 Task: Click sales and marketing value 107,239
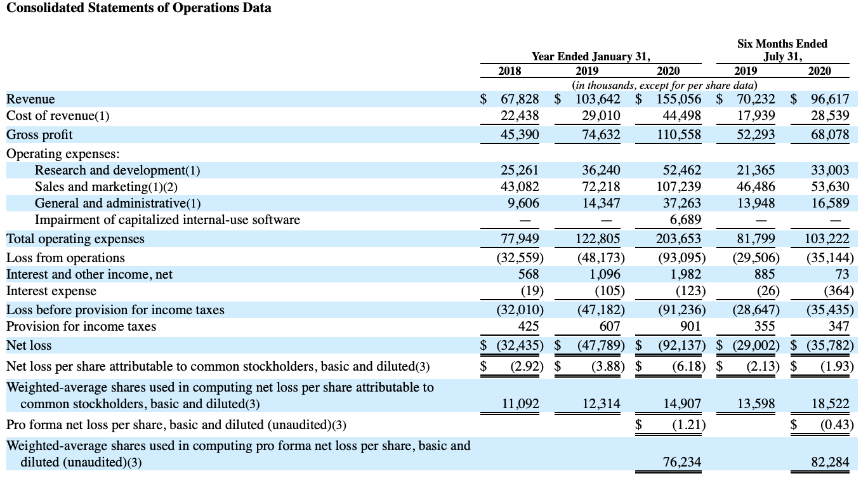click(679, 187)
